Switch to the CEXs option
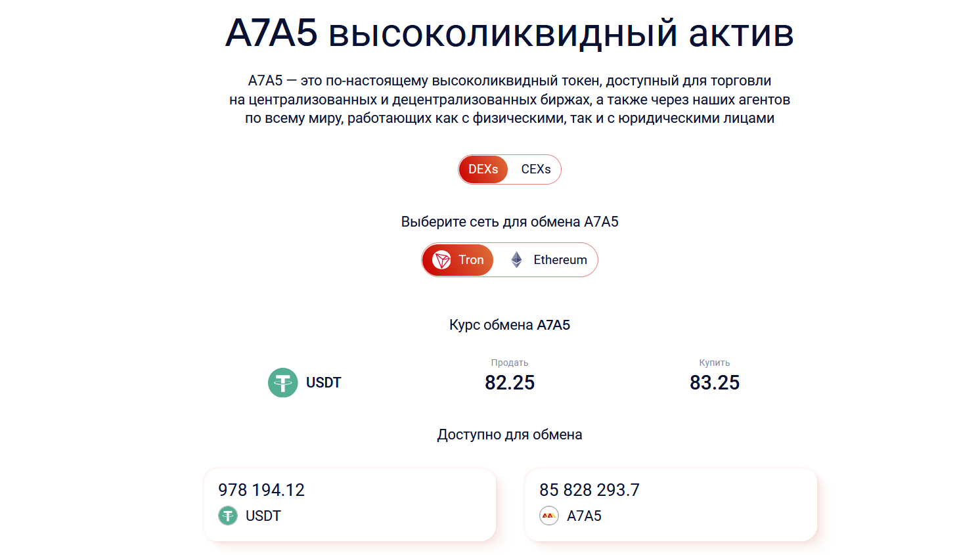980x555 pixels. [535, 169]
